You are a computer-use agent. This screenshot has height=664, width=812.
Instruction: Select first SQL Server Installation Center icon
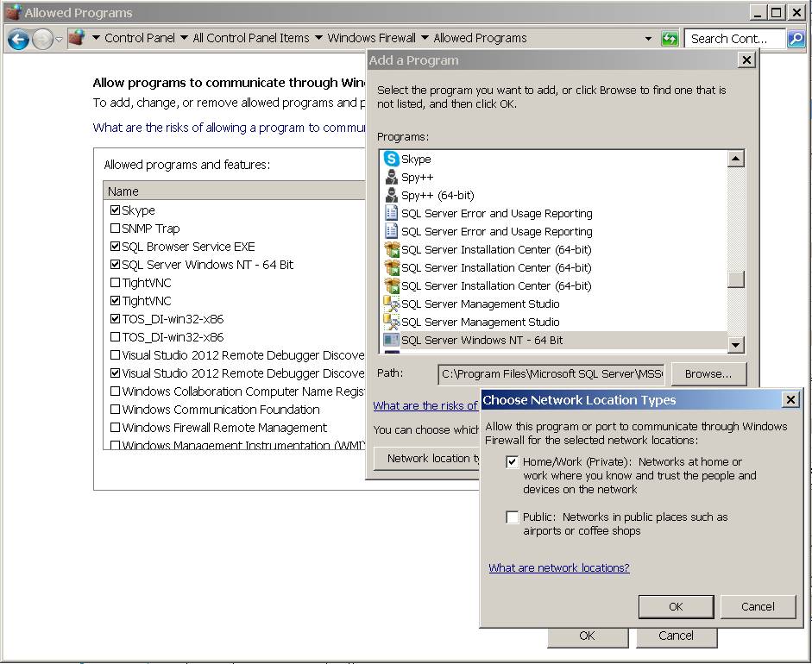click(392, 249)
